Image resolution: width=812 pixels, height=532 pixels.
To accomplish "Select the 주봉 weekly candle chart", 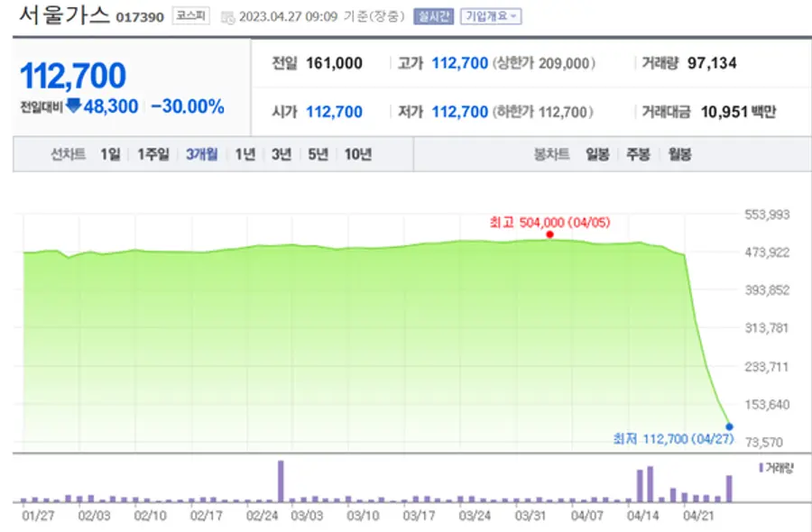I will click(638, 154).
